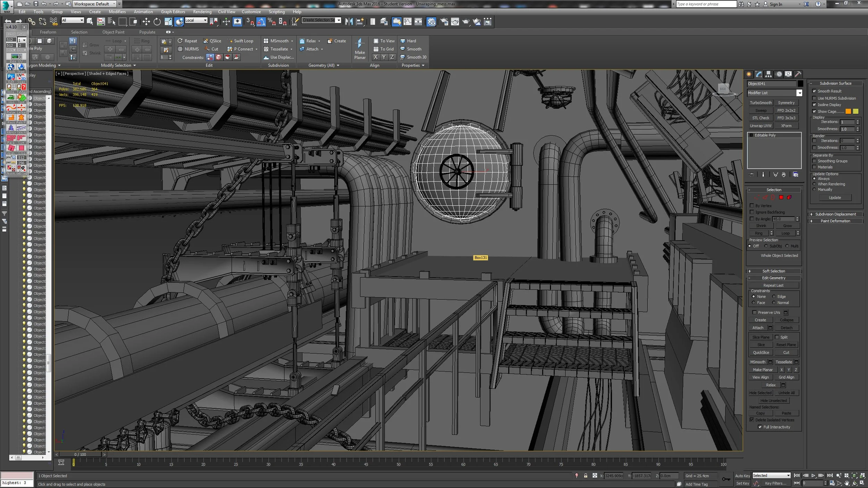Uncheck Smooth Result checkbox
The width and height of the screenshot is (868, 488).
814,91
